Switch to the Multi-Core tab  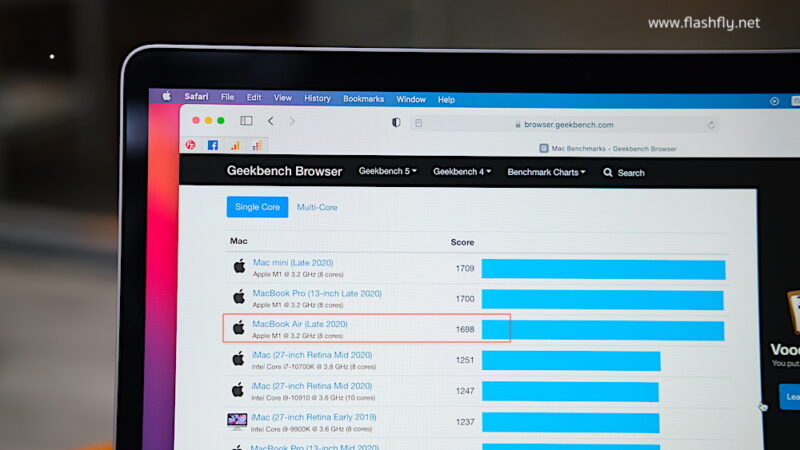click(317, 207)
